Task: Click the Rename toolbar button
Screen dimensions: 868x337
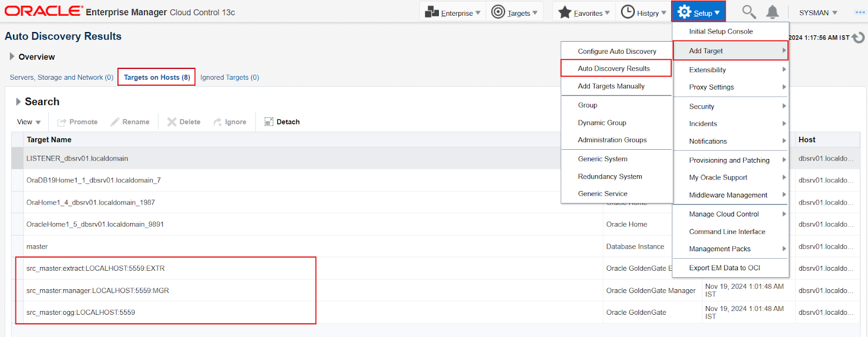Action: click(x=130, y=122)
